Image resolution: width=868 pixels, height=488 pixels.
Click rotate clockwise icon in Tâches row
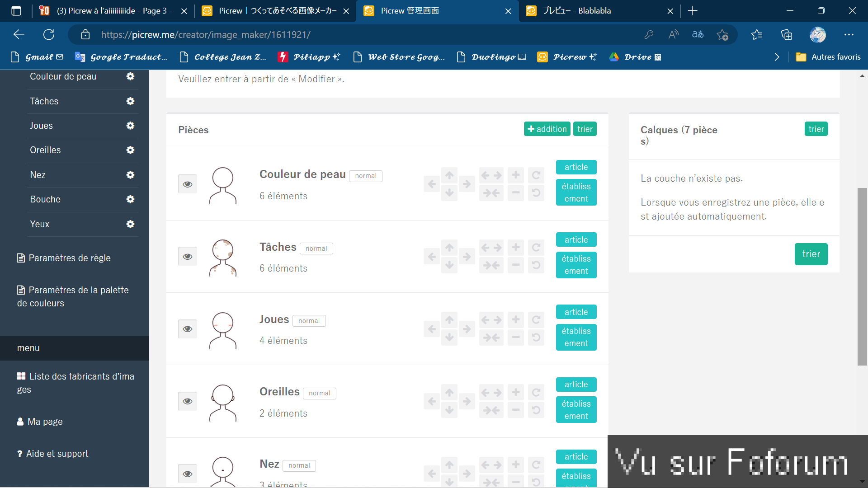click(x=536, y=248)
